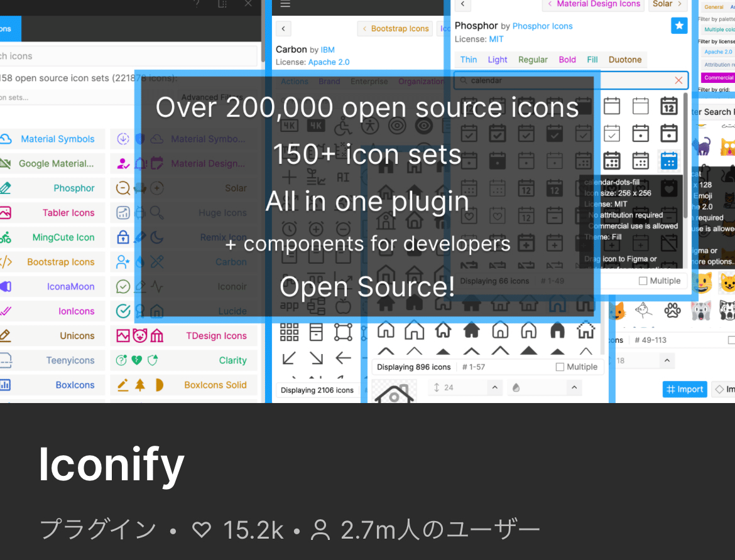Click the code brackets icon beside Bootstrap Icons

tap(6, 262)
